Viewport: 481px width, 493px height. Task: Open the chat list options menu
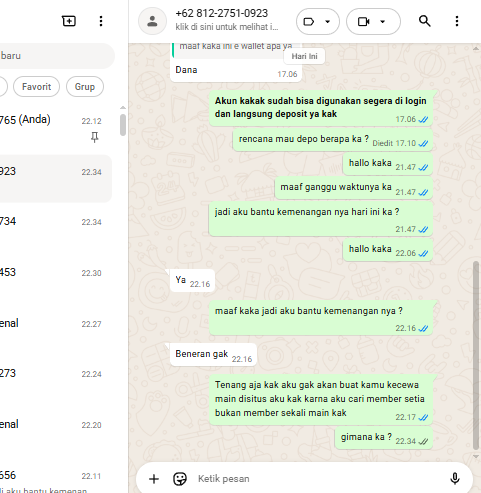[101, 21]
